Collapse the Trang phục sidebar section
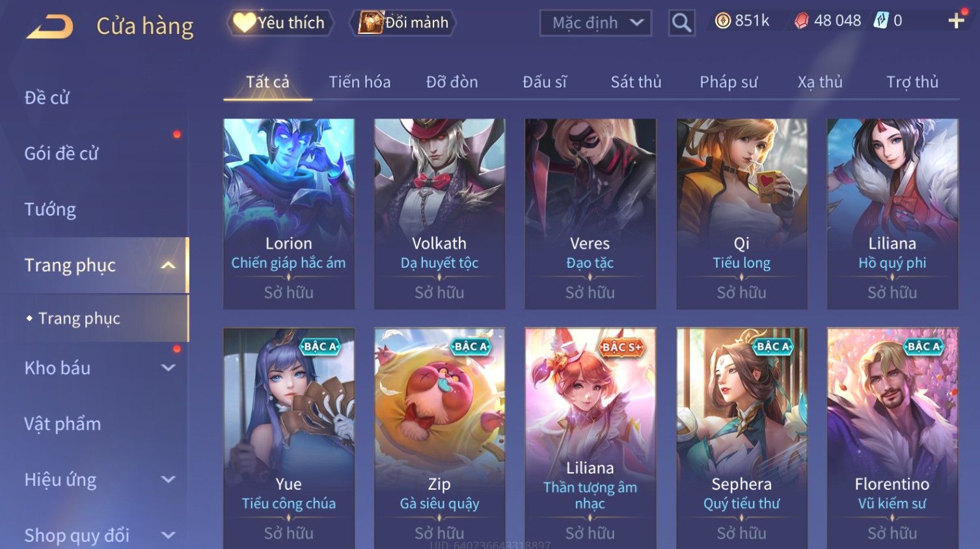 [x=169, y=265]
